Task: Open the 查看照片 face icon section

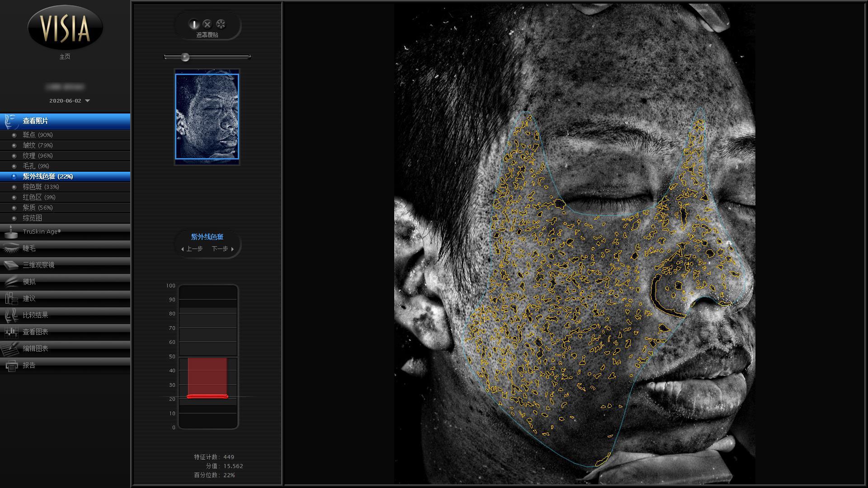Action: pyautogui.click(x=11, y=121)
